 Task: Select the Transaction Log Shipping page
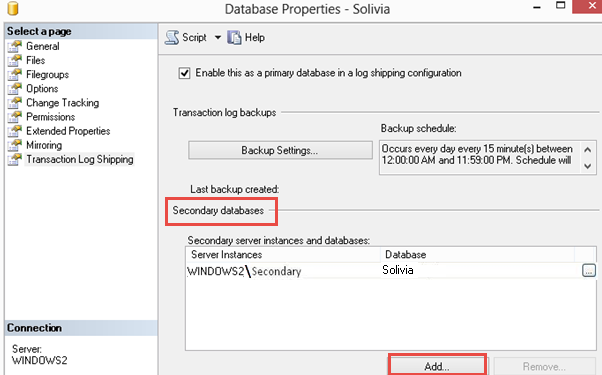(x=79, y=159)
